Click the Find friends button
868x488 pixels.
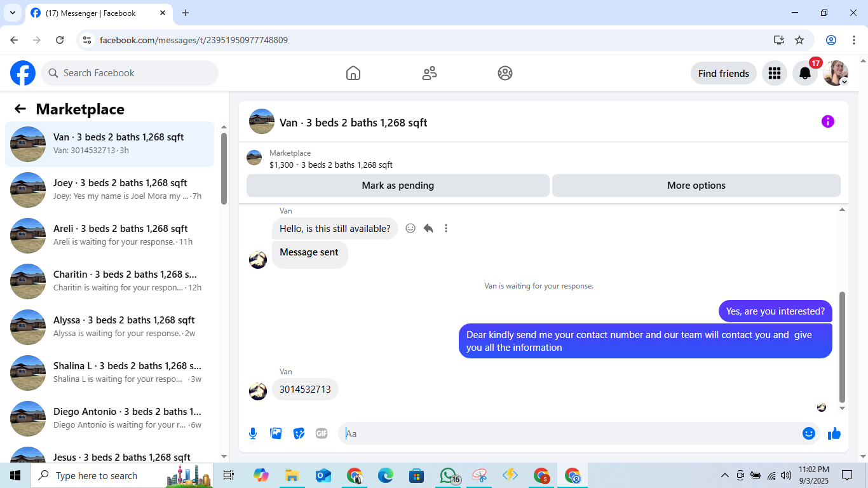(x=724, y=73)
